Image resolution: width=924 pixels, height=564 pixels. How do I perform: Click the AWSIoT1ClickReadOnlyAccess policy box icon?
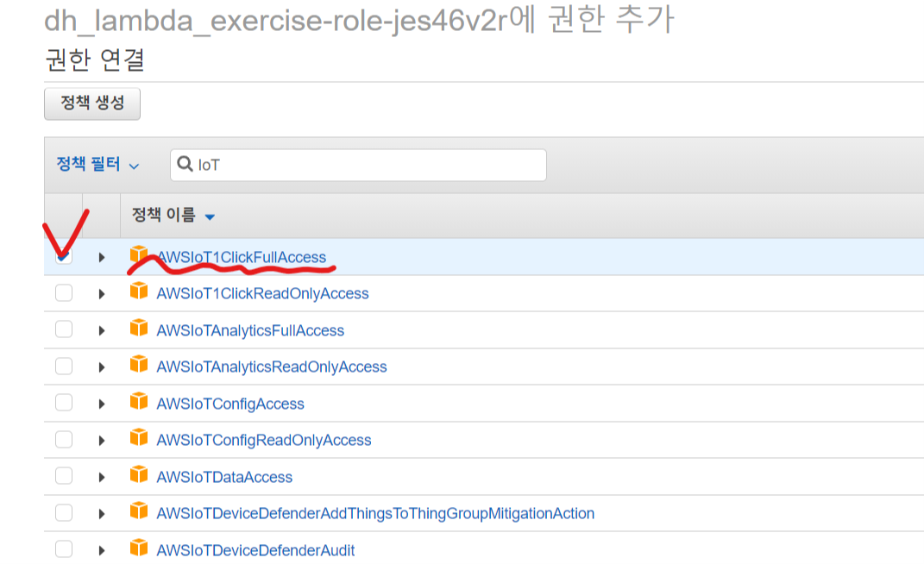click(139, 291)
